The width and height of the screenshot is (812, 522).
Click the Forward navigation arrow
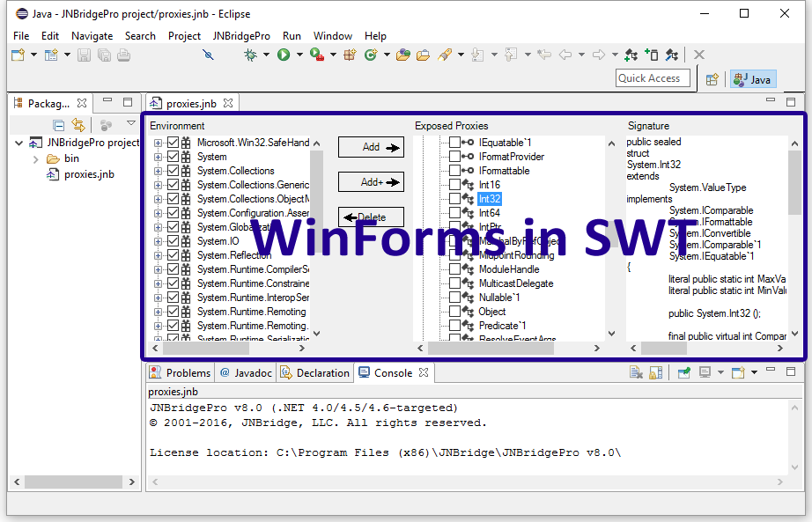[599, 55]
